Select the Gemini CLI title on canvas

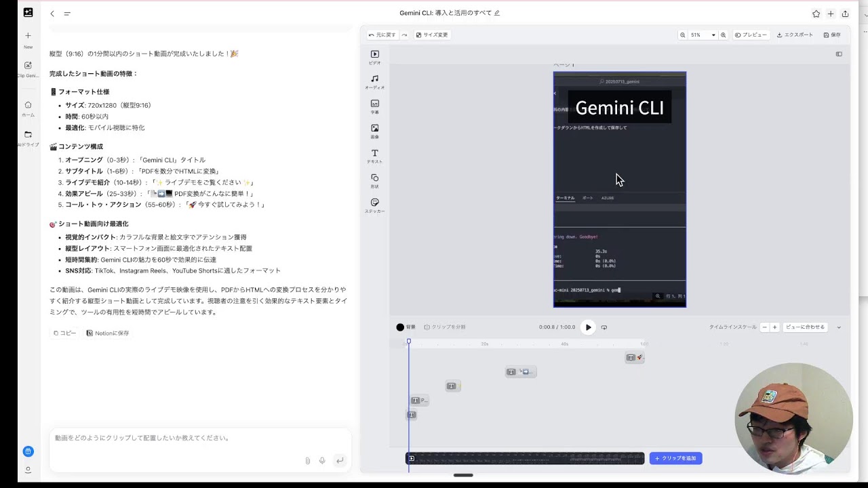point(619,108)
